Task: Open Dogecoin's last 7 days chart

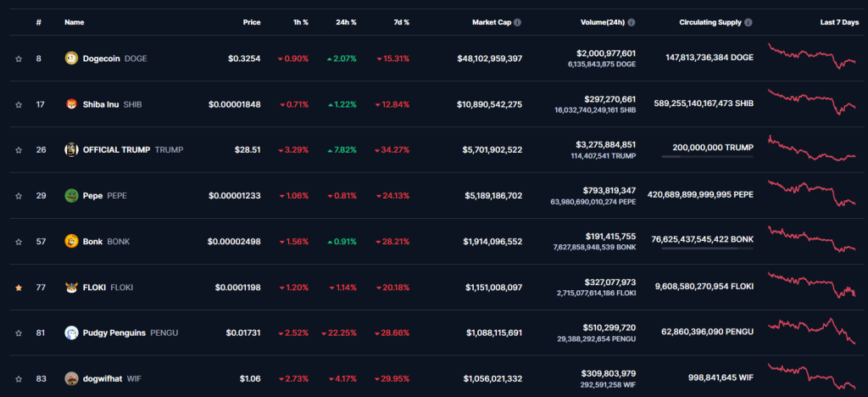Action: click(x=811, y=56)
